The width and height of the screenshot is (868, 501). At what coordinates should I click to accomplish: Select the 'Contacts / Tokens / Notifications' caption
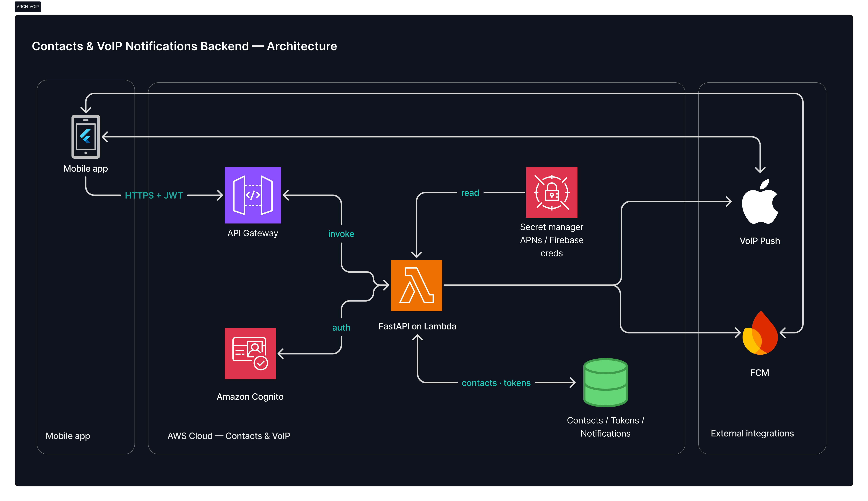point(605,427)
